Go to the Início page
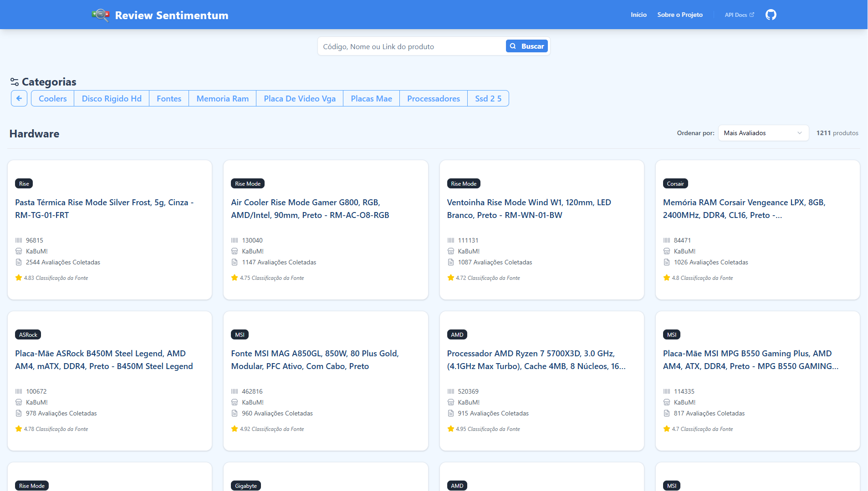Screen dimensions: 868x491 point(638,15)
